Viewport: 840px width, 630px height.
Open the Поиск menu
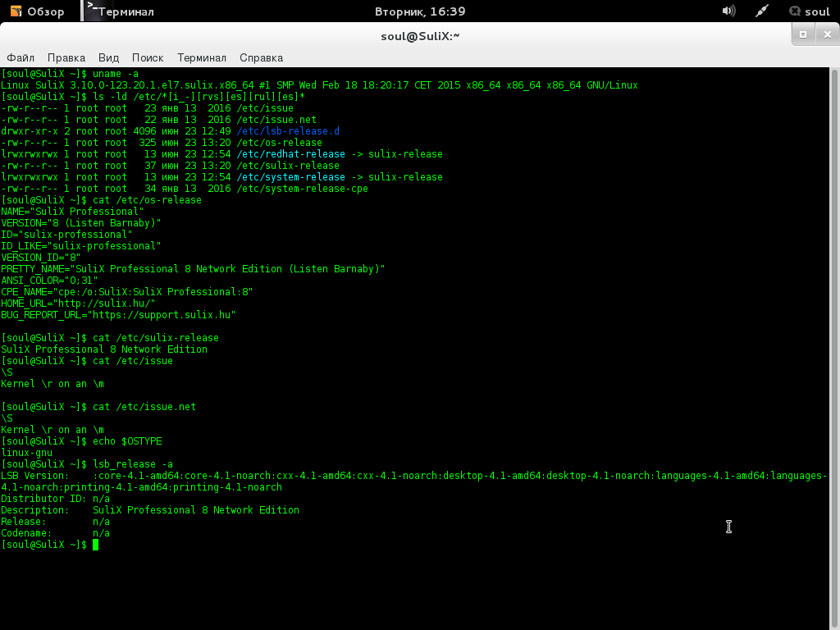[x=148, y=58]
